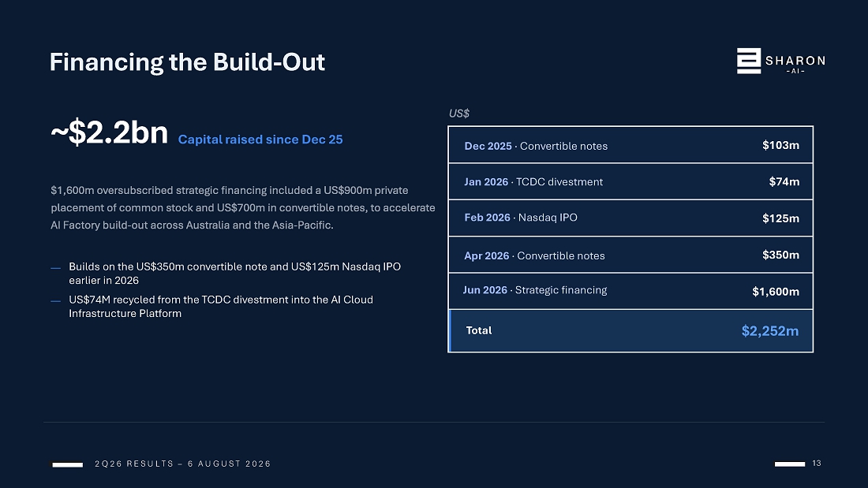868x488 pixels.
Task: Click the Capital raised since Dec 25 label
Action: click(260, 140)
